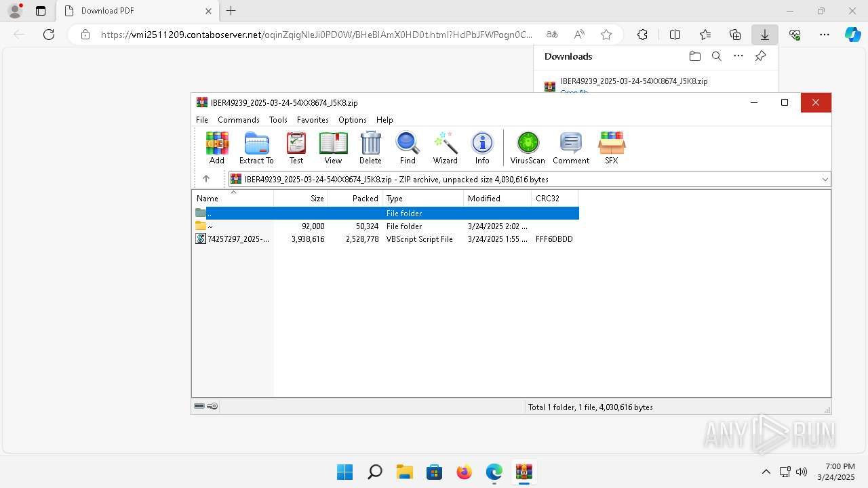
Task: Open the Tools menu
Action: coord(278,119)
